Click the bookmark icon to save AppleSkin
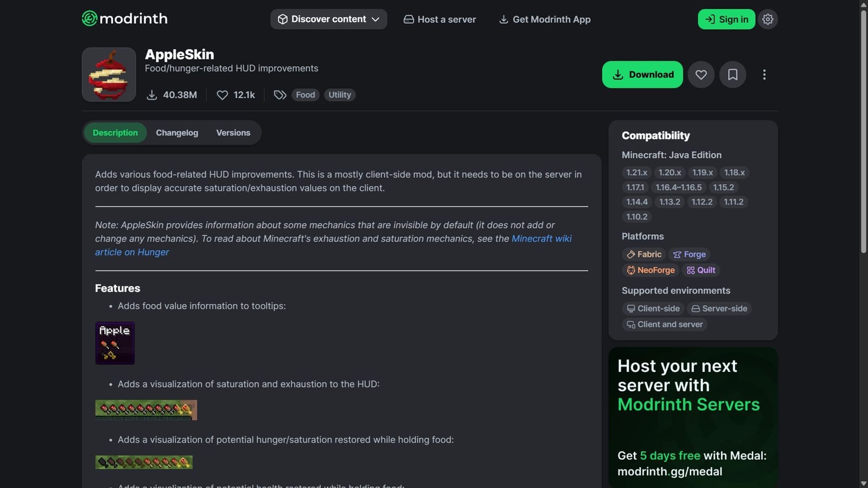The height and width of the screenshot is (488, 868). point(732,74)
